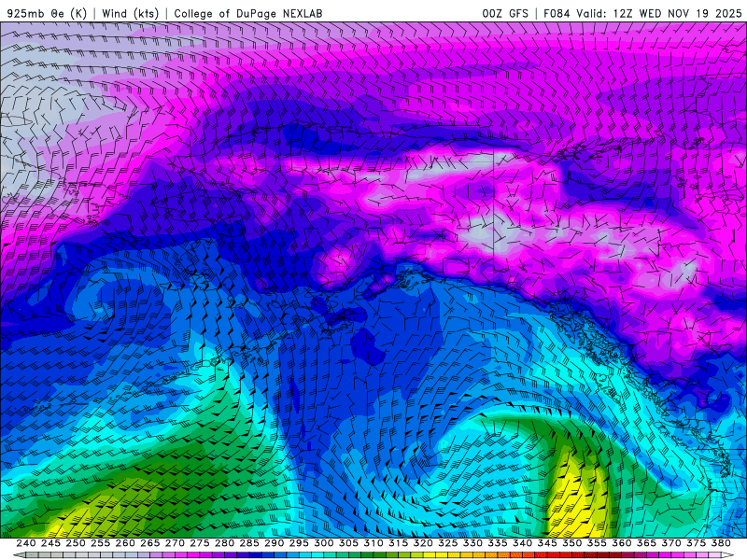Click the 270 value on the color scale
747x560 pixels.
coord(175,543)
